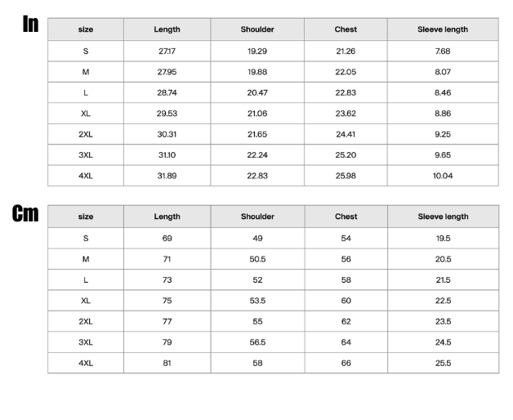Click the 10.04 sleeve length value
Screen dimensions: 513x420
coord(443,176)
